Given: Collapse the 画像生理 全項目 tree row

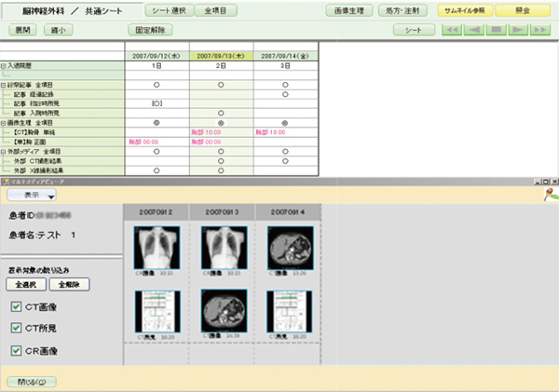Looking at the screenshot, I should coord(4,123).
